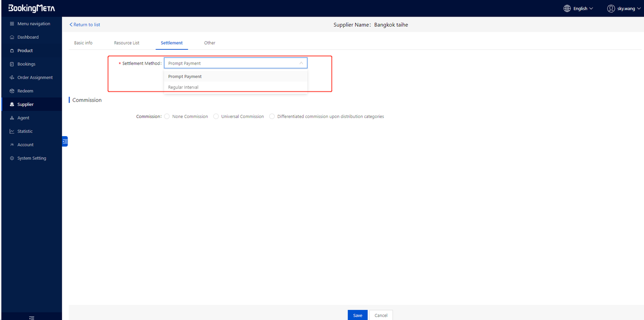644x320 pixels.
Task: Click the Bookings icon in sidebar
Action: point(12,64)
